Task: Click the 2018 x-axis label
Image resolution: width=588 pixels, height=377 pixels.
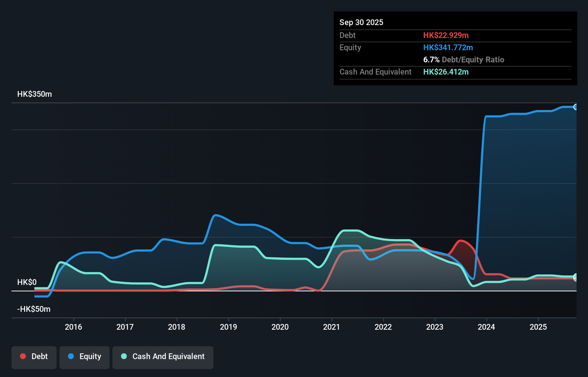Action: click(177, 327)
